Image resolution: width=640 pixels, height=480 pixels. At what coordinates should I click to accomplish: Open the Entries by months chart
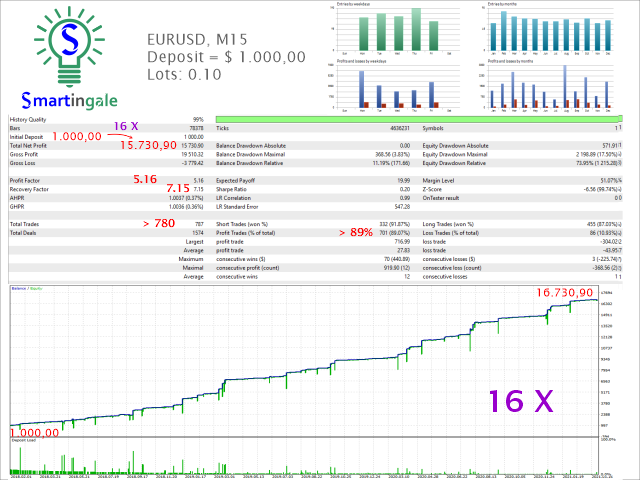click(x=548, y=29)
